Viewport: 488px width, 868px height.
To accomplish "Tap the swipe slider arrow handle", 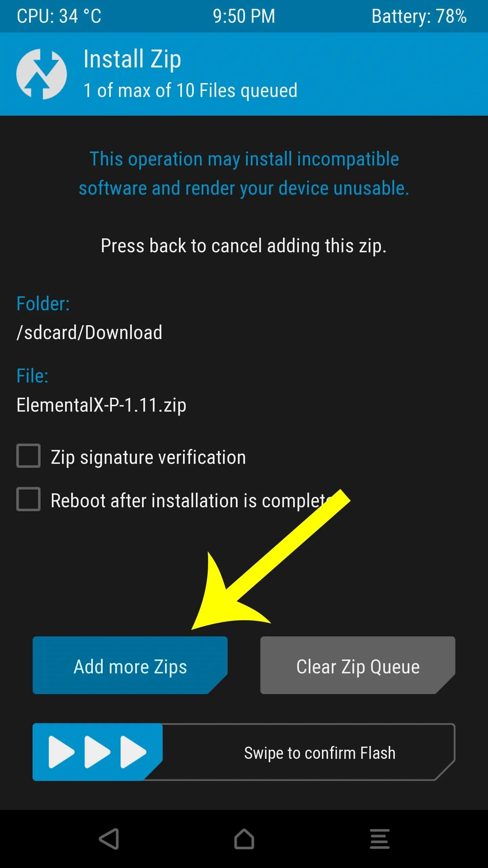I will [98, 752].
